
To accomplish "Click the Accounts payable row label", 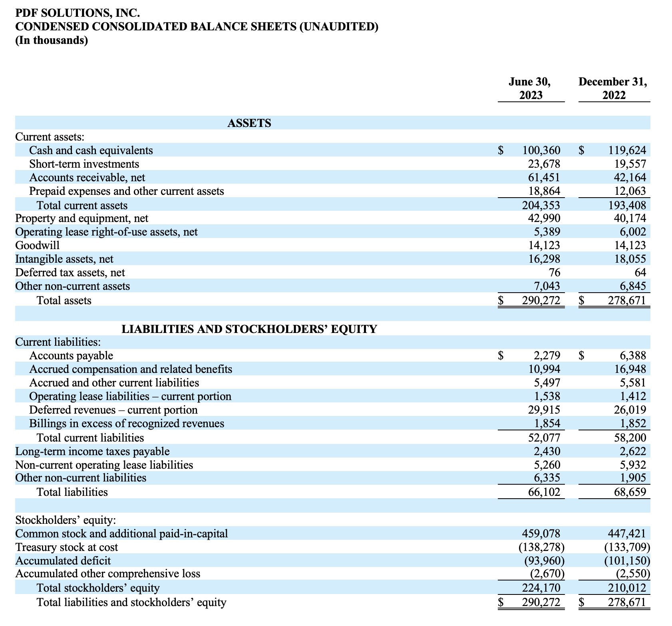I will coord(71,356).
